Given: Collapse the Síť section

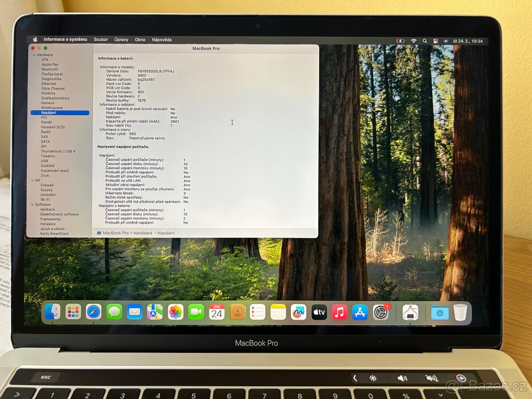Looking at the screenshot, I should [x=34, y=180].
